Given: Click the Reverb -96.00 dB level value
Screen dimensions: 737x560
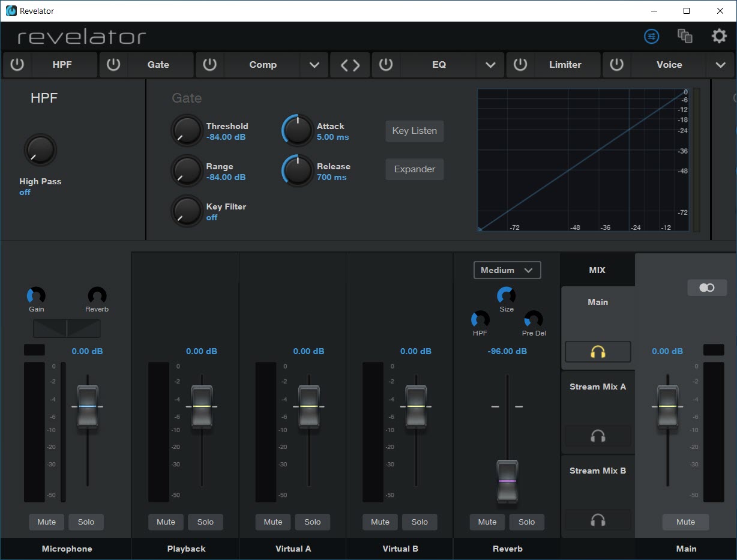Looking at the screenshot, I should click(x=507, y=351).
